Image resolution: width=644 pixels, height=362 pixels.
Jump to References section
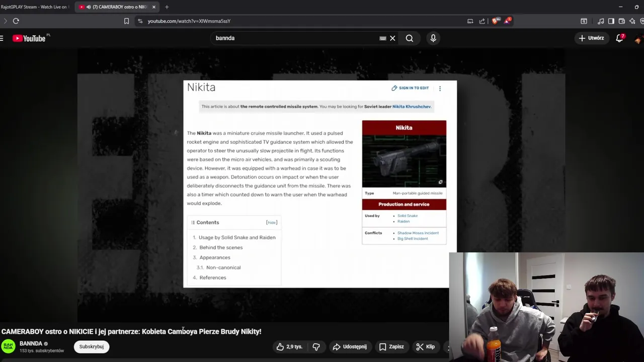click(x=213, y=278)
